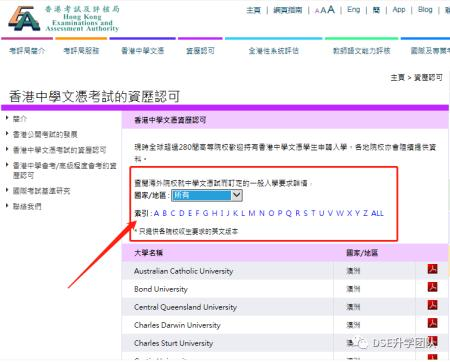Image resolution: width=450 pixels, height=362 pixels.
Task: Open PDF for Australian Catholic University
Action: (x=432, y=269)
